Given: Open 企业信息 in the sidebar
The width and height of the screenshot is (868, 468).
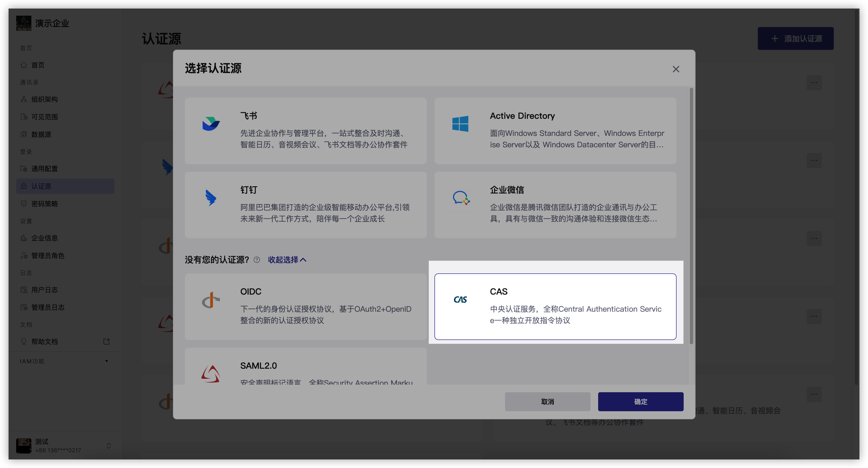Looking at the screenshot, I should [65, 238].
